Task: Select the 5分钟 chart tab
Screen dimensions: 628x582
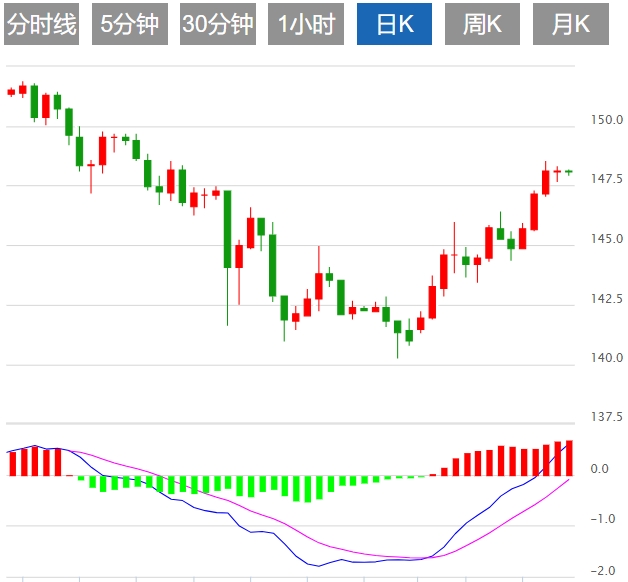Action: [x=130, y=24]
